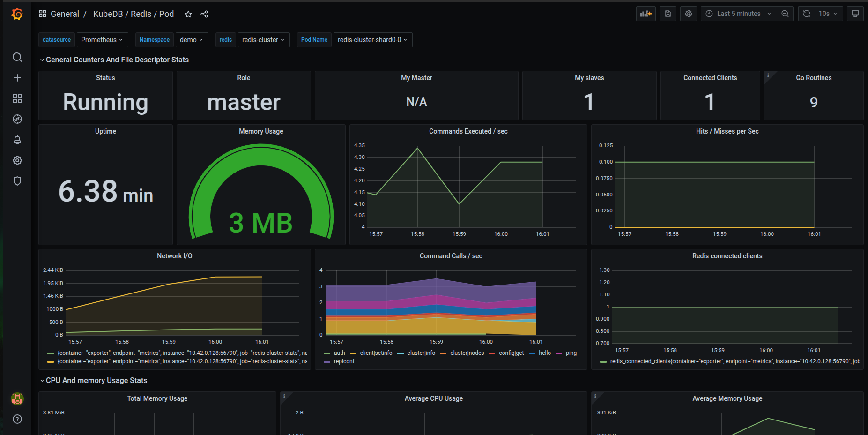Click the blue hello legend color swatch
The width and height of the screenshot is (868, 435).
tap(532, 353)
